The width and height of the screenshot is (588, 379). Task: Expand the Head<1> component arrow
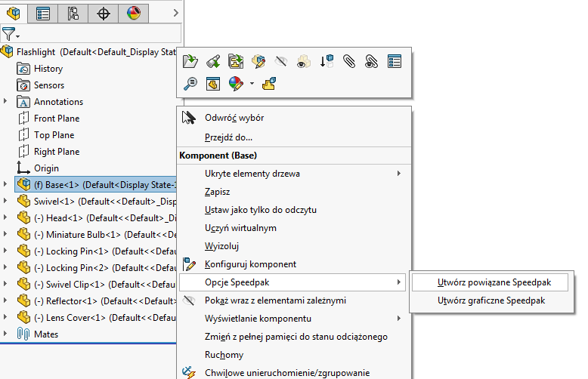(x=5, y=217)
